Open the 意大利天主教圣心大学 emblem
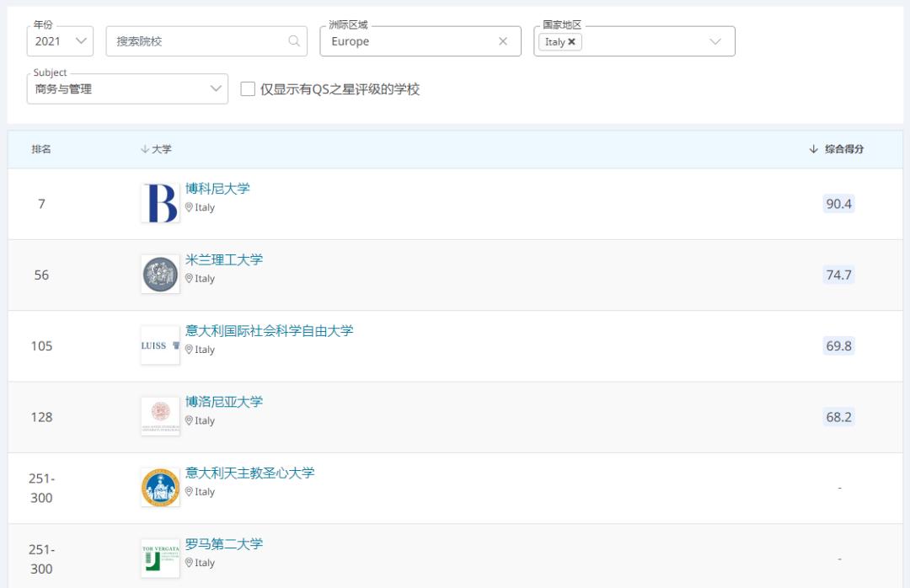The width and height of the screenshot is (910, 588). pos(161,488)
